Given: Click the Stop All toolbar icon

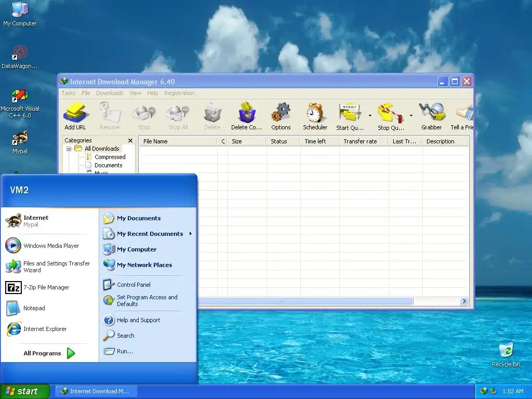Looking at the screenshot, I should [x=178, y=116].
